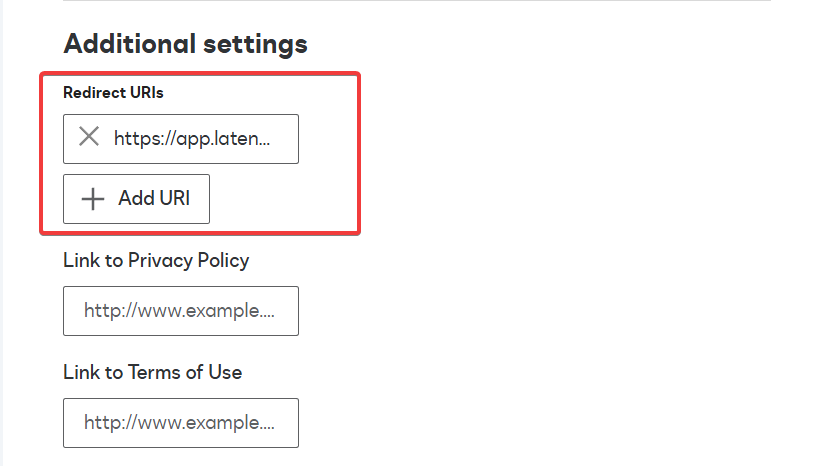
Task: Click the 'URIs' word in Redirect URIs
Action: pyautogui.click(x=147, y=93)
